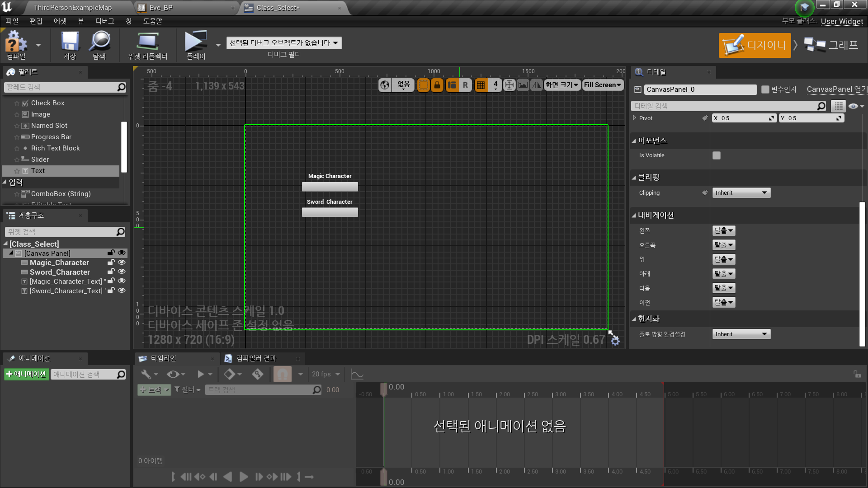This screenshot has width=868, height=488.
Task: Toggle grid snapping in the designer viewport
Action: (x=481, y=85)
